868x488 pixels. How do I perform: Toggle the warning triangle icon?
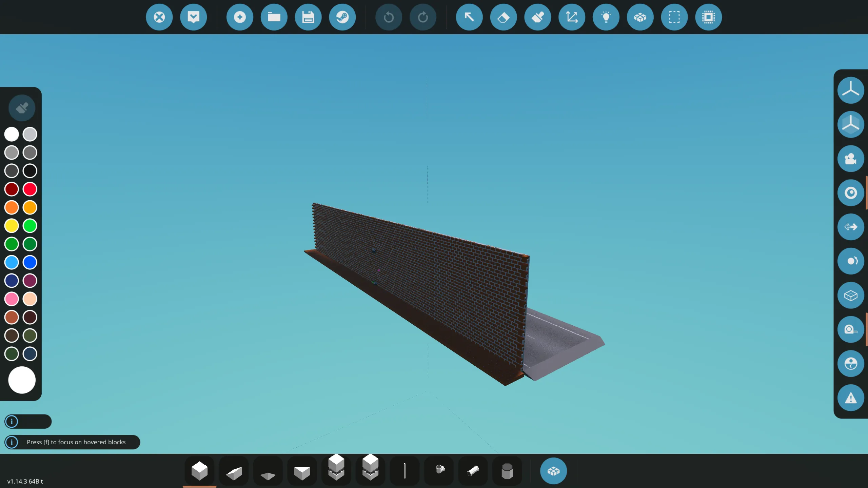coord(850,398)
